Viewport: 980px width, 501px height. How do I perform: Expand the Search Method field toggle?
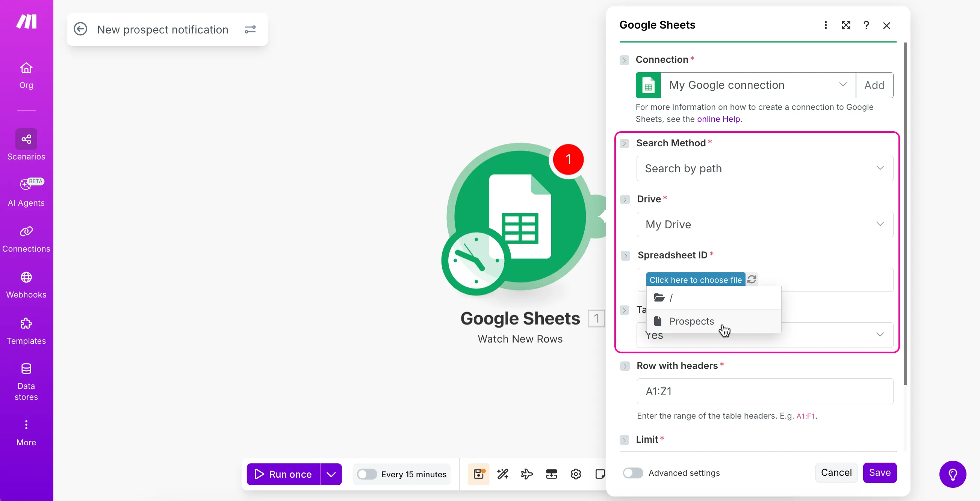click(624, 144)
